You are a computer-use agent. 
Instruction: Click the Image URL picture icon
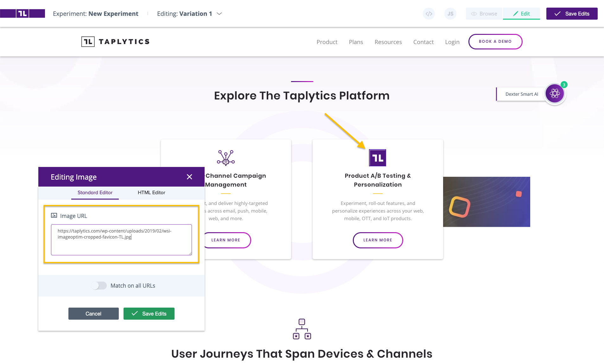coord(54,215)
